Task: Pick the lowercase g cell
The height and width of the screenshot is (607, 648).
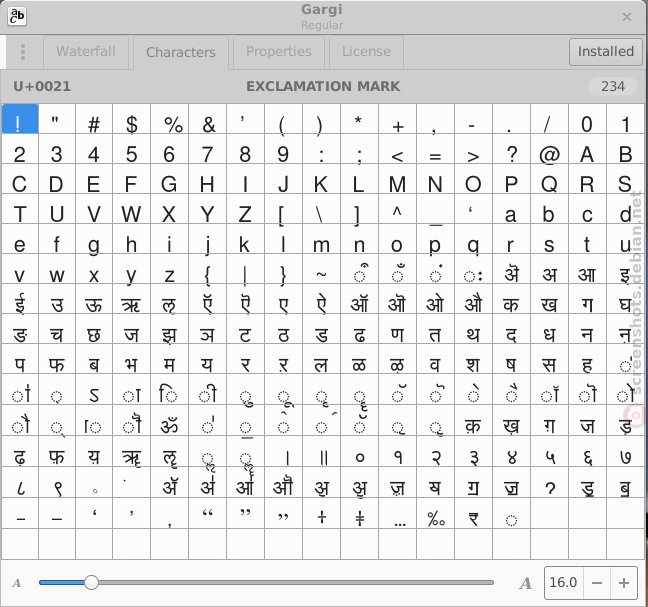Action: click(x=94, y=239)
